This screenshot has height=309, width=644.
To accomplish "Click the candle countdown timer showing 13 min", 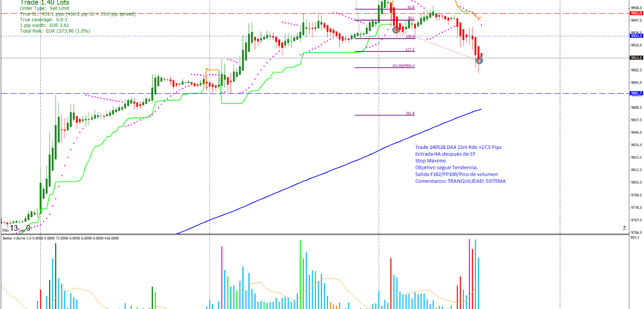I will tap(16, 229).
